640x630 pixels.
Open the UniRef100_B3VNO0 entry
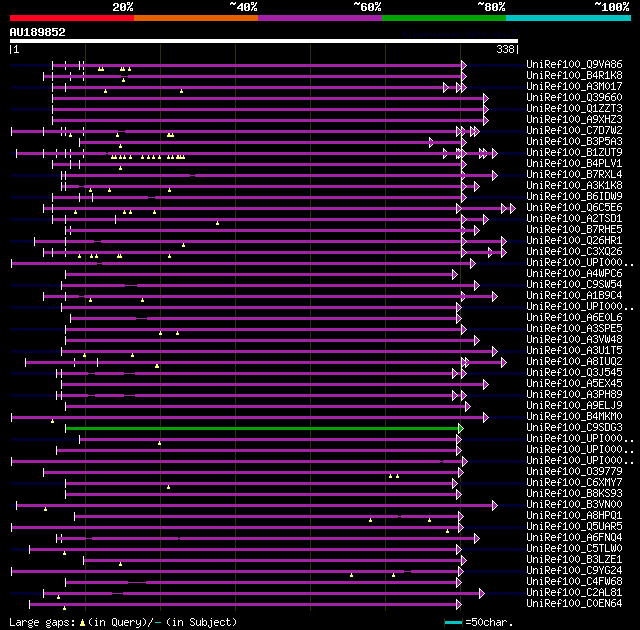pos(574,505)
